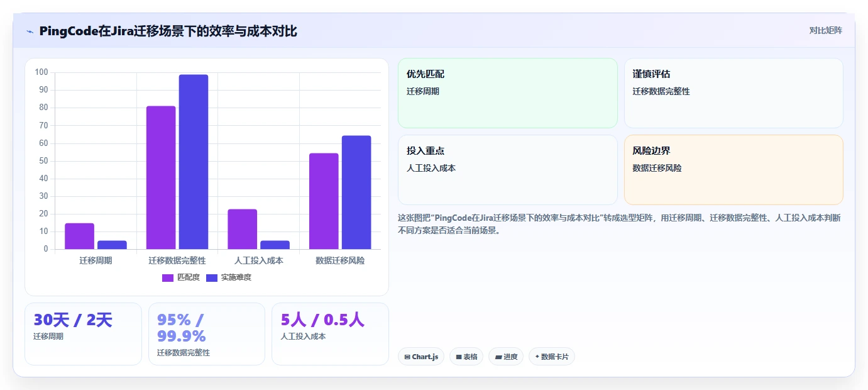Click the 匹配度 bar for 人工投入成本
Viewport: 868px width, 390px height.
(243, 229)
